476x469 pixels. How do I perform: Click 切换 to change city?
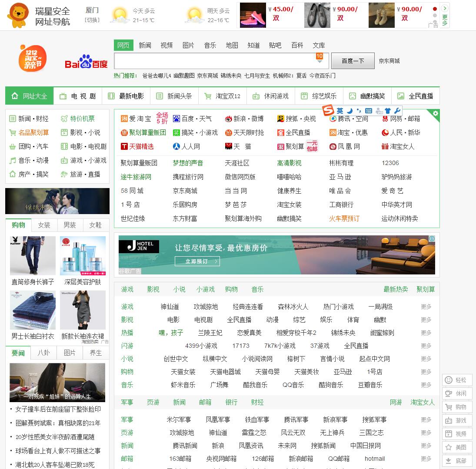click(x=92, y=20)
